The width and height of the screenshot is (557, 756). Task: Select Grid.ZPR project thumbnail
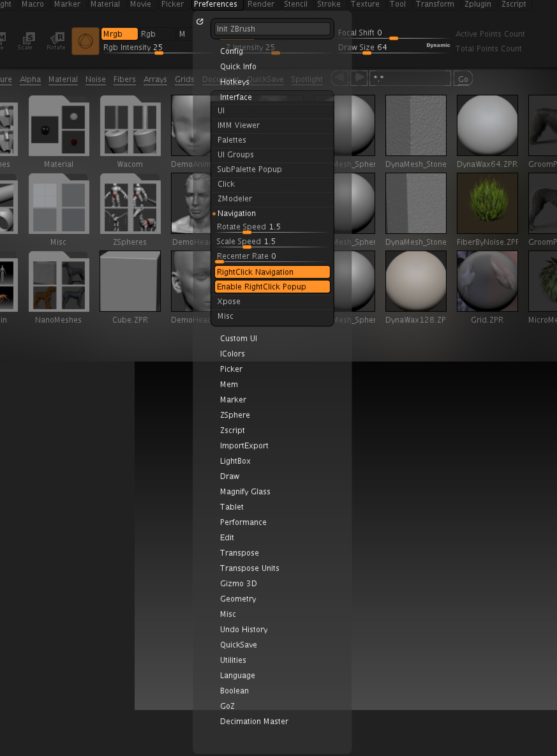point(487,281)
